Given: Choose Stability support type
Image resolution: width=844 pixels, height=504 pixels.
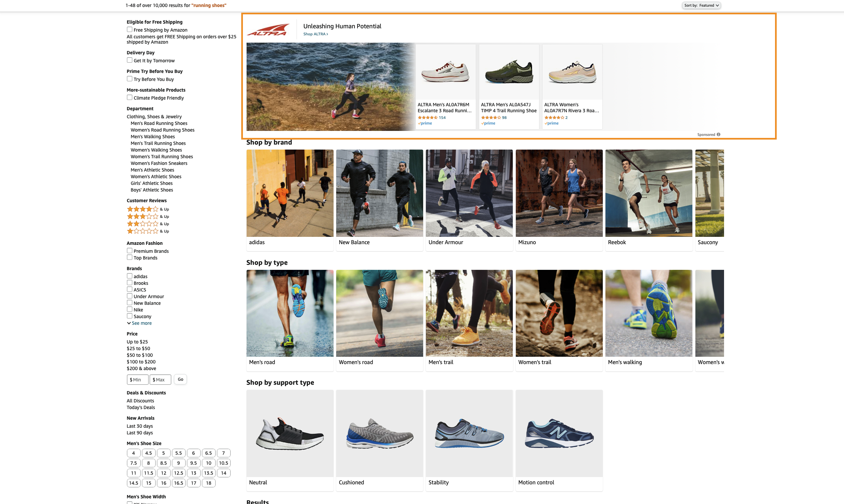Looking at the screenshot, I should [x=469, y=440].
